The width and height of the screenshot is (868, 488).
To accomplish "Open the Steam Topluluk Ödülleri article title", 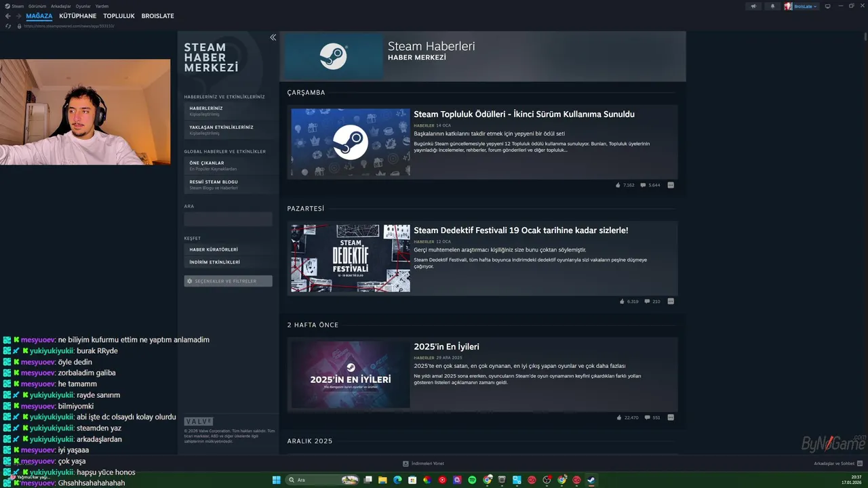I will tap(524, 115).
